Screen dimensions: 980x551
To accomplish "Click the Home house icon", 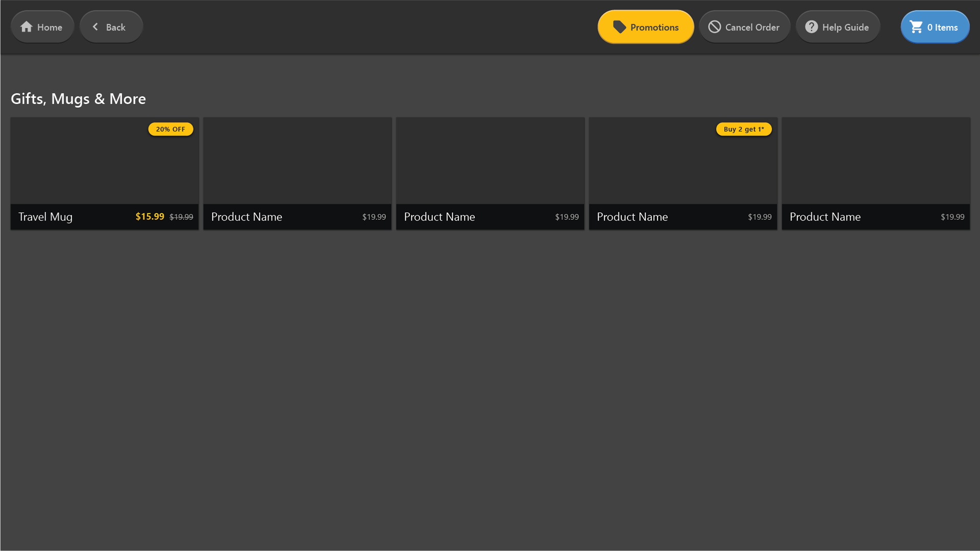I will 27,27.
